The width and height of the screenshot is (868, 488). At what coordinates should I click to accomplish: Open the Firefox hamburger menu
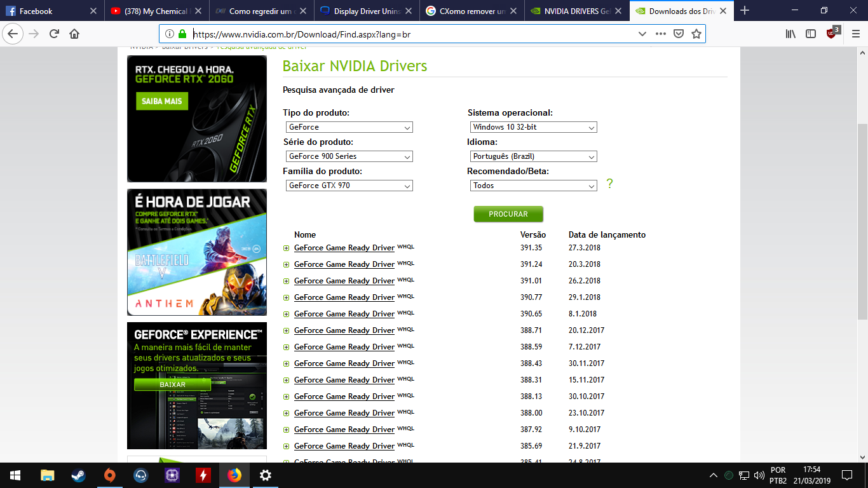[855, 34]
